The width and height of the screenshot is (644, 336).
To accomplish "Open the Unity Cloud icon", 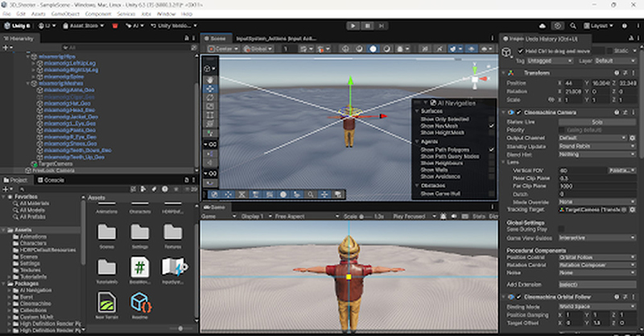I will pyautogui.click(x=543, y=26).
